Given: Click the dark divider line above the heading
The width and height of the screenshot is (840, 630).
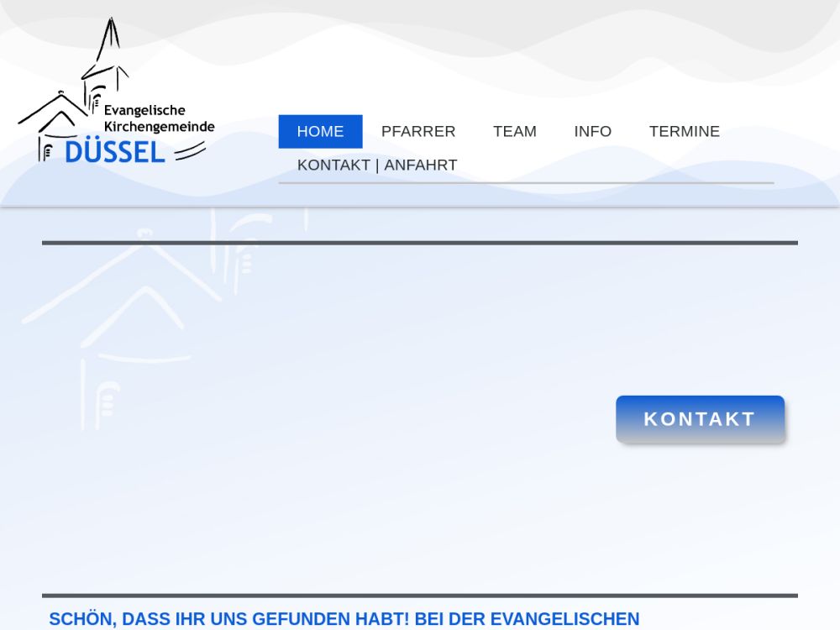Looking at the screenshot, I should tap(420, 596).
